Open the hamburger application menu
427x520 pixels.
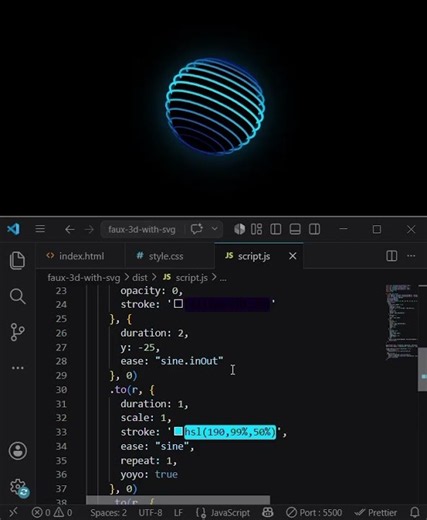pos(40,229)
